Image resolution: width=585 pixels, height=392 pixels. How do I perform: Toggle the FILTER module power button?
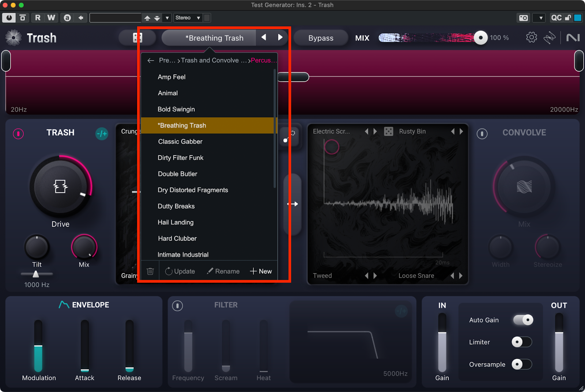point(177,306)
